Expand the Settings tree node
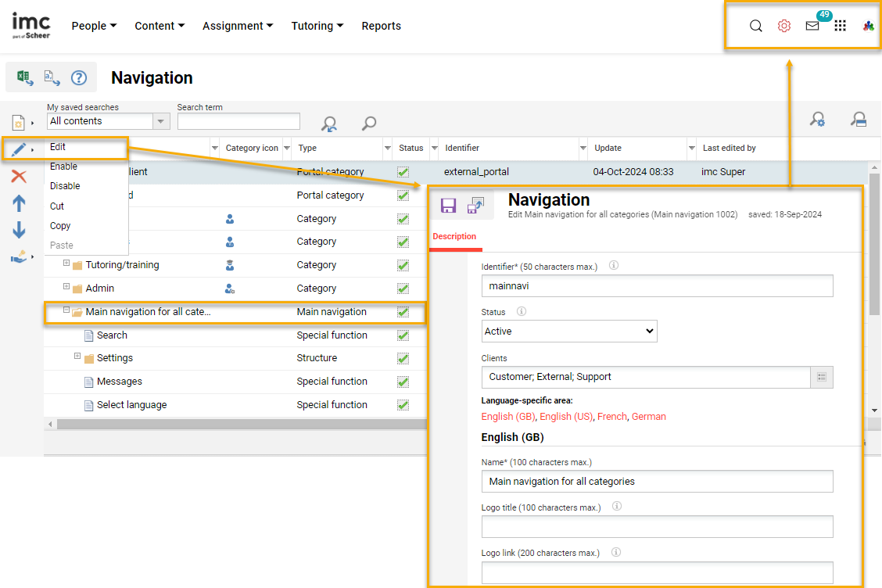The height and width of the screenshot is (588, 882). click(77, 357)
